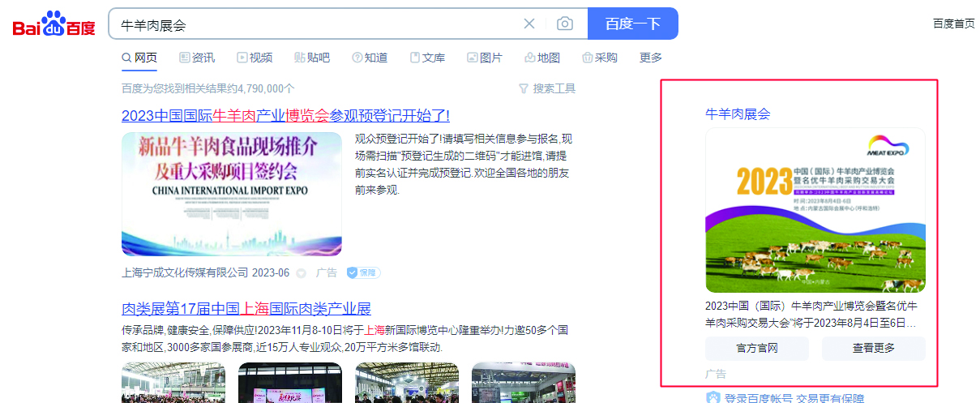The width and height of the screenshot is (980, 403).
Task: Switch to the 文库 tab
Action: coord(427,58)
